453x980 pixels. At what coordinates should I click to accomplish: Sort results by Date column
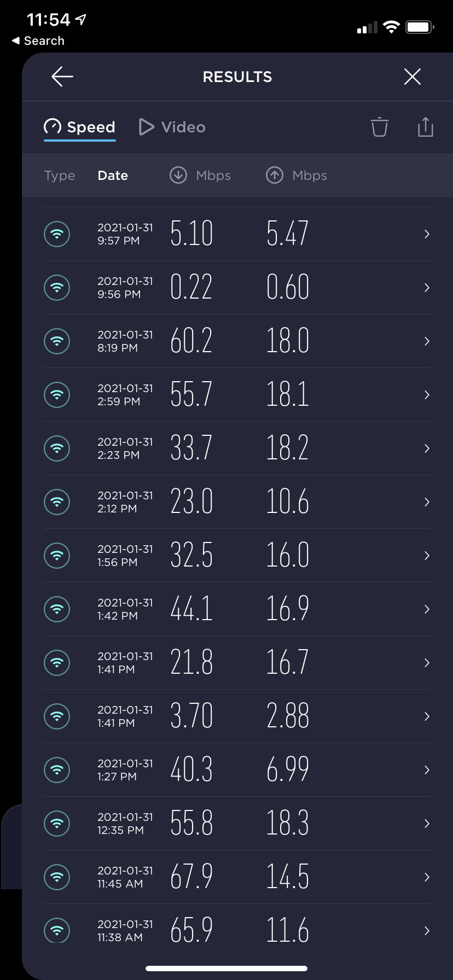click(x=113, y=176)
